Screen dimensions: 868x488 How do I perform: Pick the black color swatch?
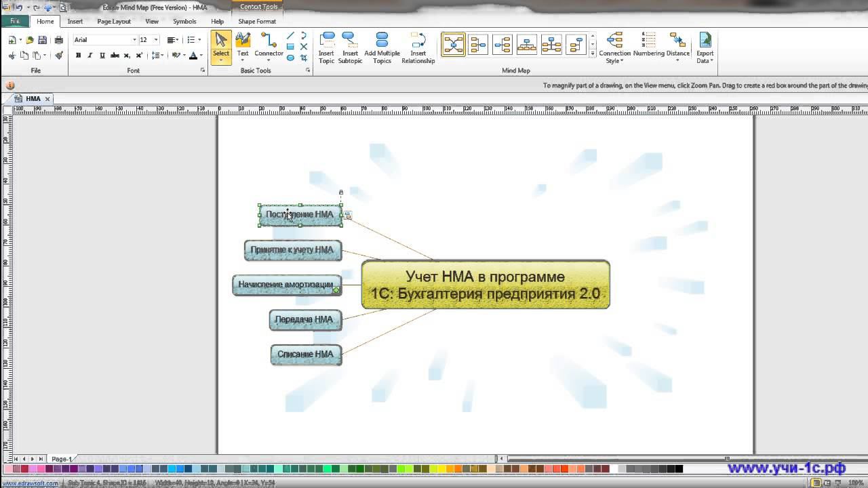(679, 468)
